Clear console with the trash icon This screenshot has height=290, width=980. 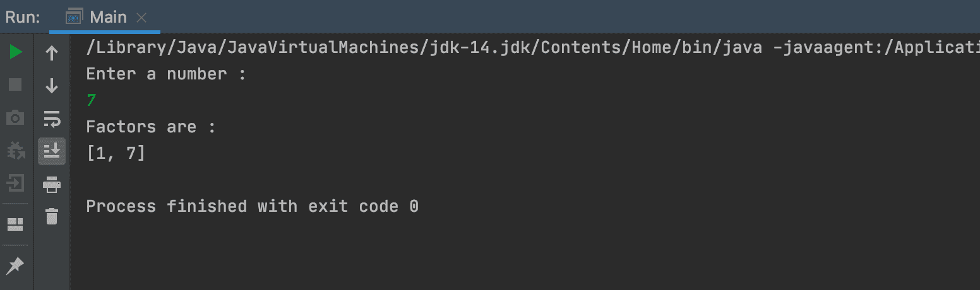tap(52, 216)
